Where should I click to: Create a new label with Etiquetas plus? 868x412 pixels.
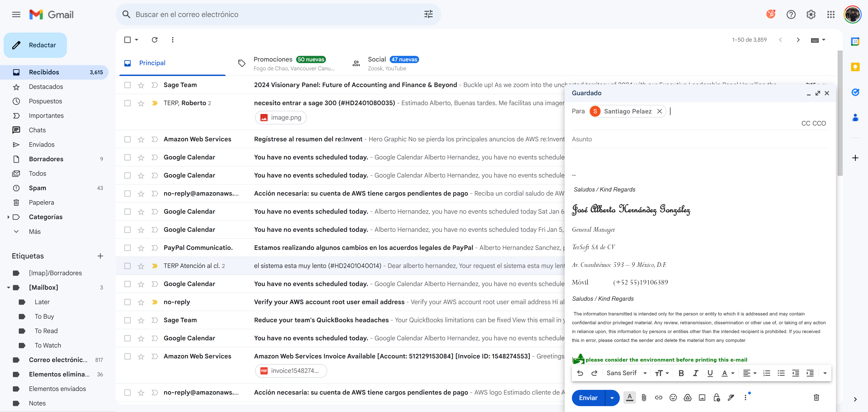(100, 256)
